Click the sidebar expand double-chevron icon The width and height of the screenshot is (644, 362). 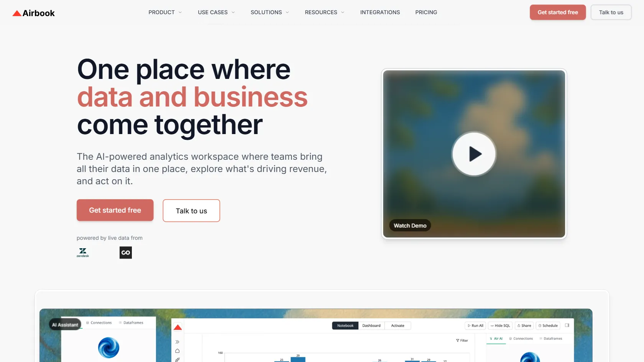[177, 342]
